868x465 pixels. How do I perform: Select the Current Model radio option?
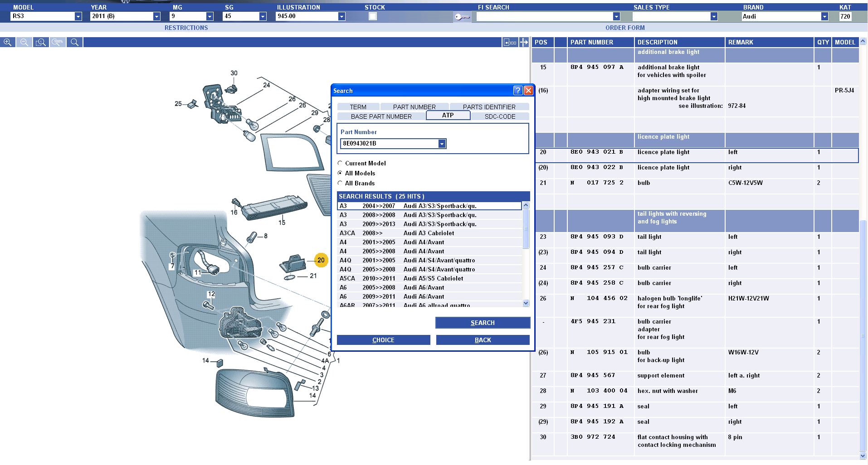(x=340, y=163)
